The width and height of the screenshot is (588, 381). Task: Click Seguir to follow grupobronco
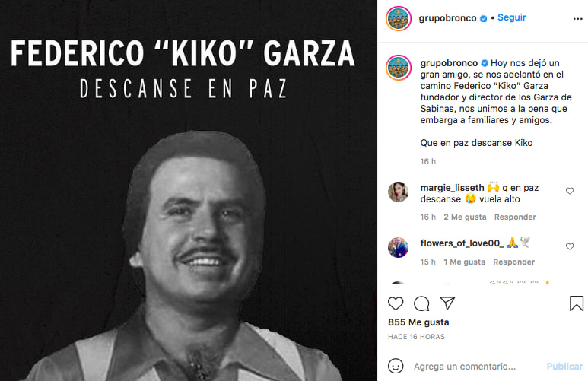pyautogui.click(x=511, y=17)
